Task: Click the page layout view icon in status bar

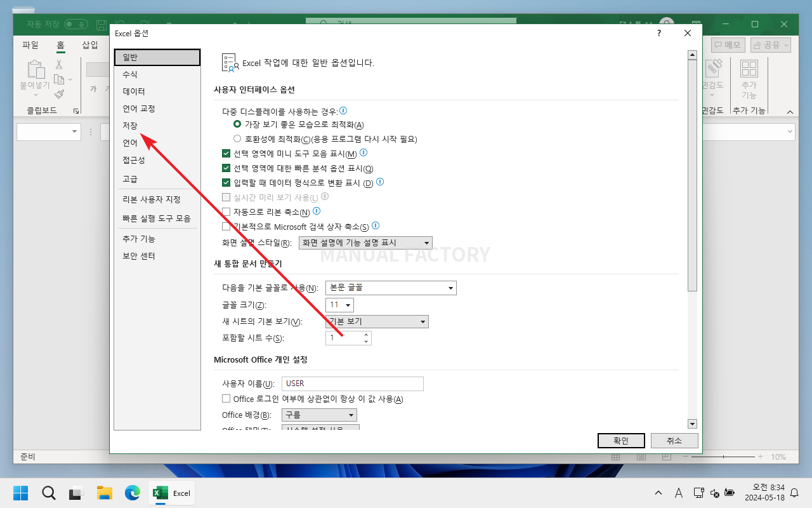Action: (x=641, y=457)
